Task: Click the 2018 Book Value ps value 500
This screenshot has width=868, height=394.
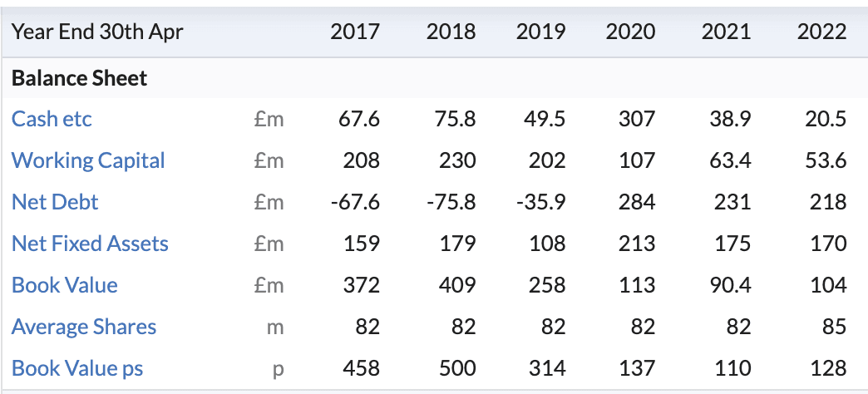Action: pos(457,368)
